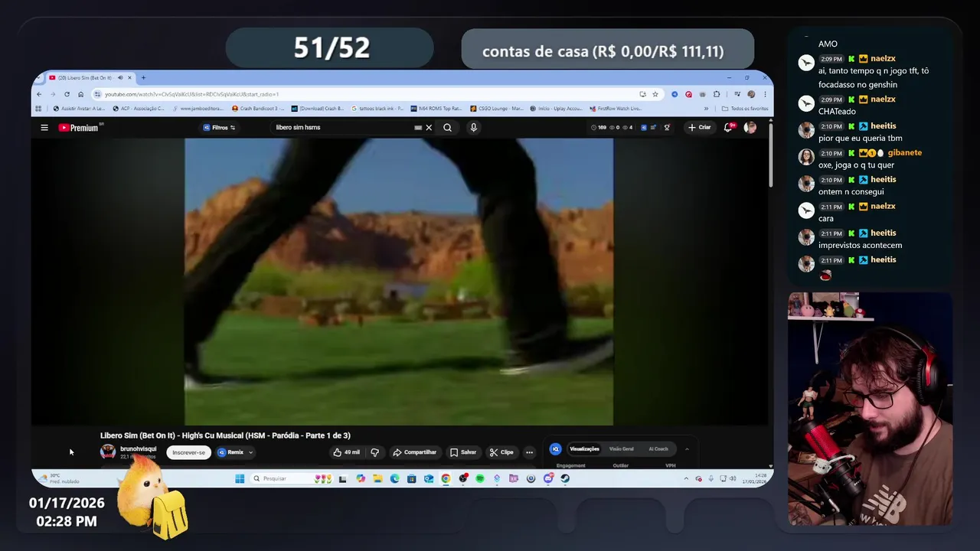980x551 pixels.
Task: Save the video with Salvar
Action: coord(462,452)
